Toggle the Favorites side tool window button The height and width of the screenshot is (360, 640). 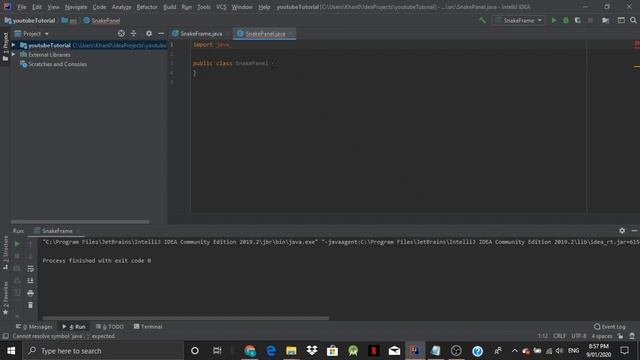[5, 298]
